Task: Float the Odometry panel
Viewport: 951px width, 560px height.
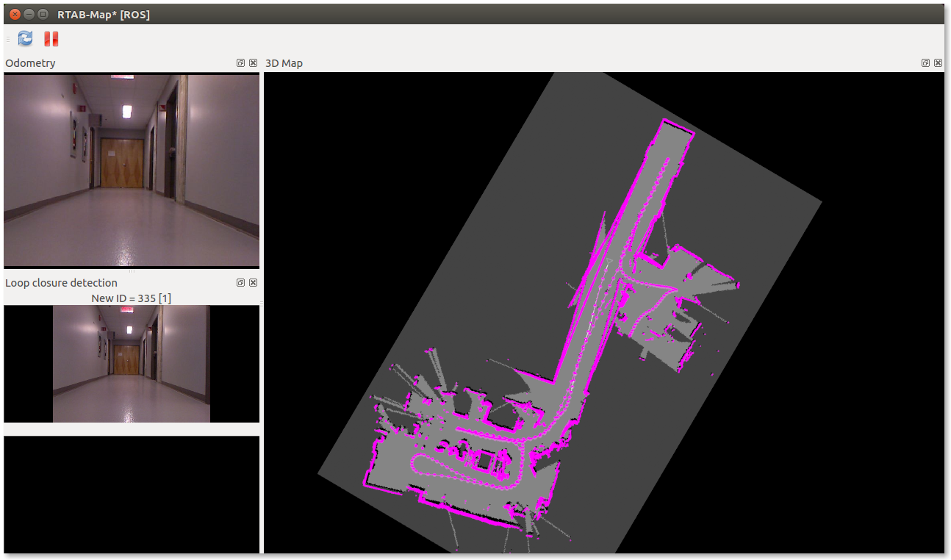Action: click(x=240, y=63)
